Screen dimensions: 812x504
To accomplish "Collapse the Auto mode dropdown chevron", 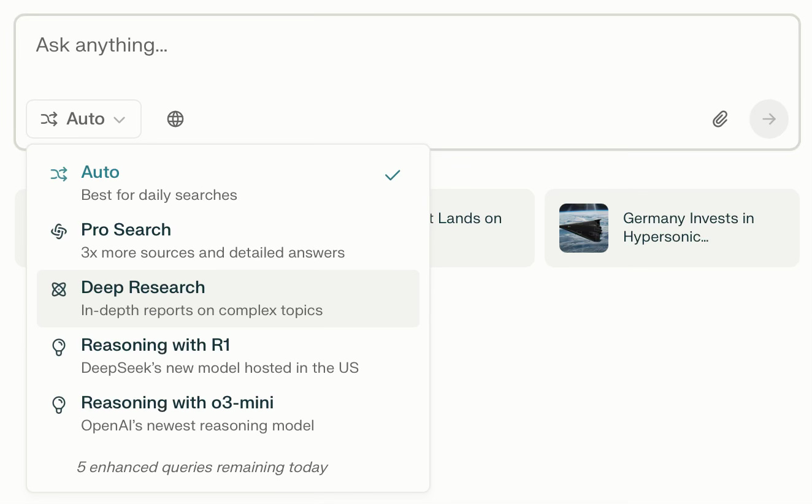I will coord(120,120).
